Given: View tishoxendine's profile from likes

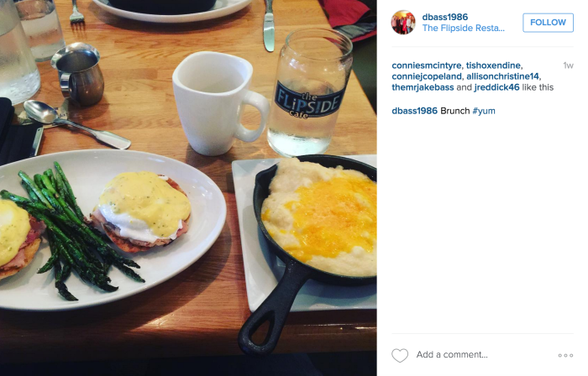Looking at the screenshot, I should point(493,65).
